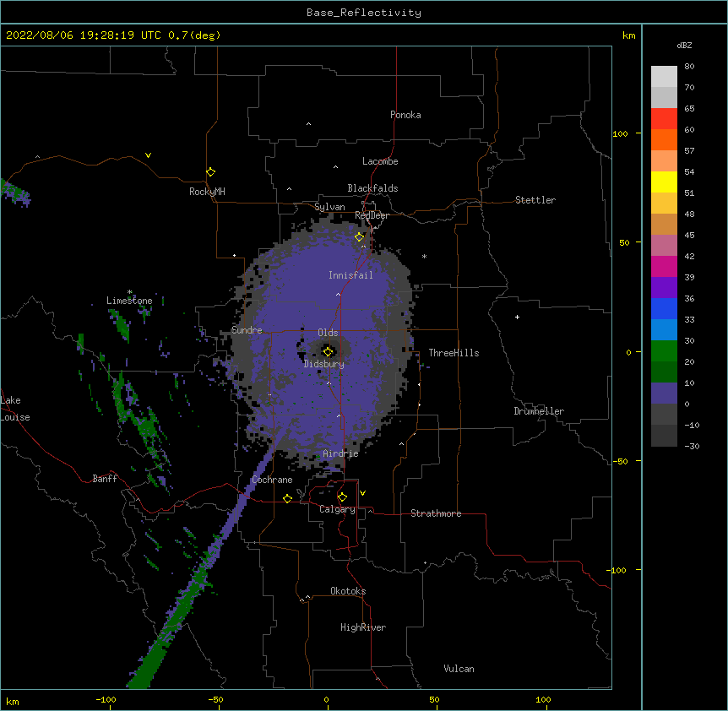Click the Innisfail city label

coord(350,275)
